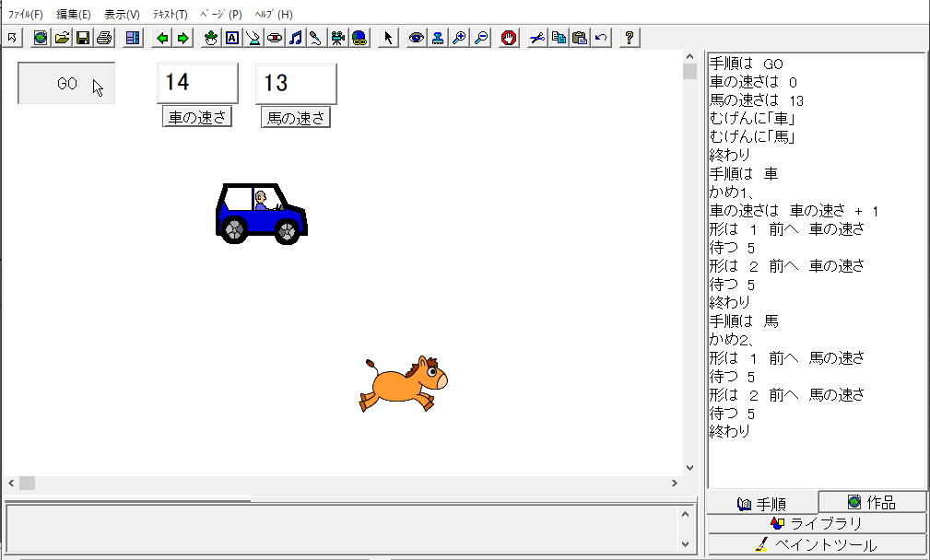Switch to the 作品 tab

pos(872,502)
